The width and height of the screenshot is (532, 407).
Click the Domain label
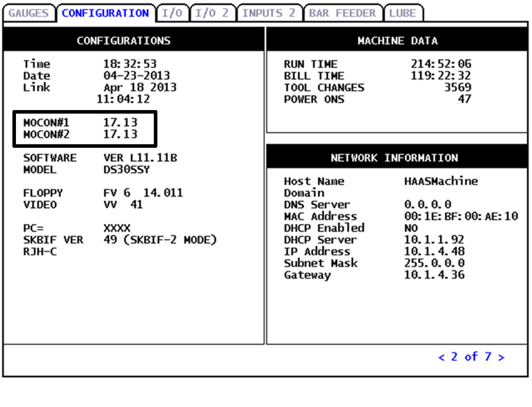tap(304, 193)
